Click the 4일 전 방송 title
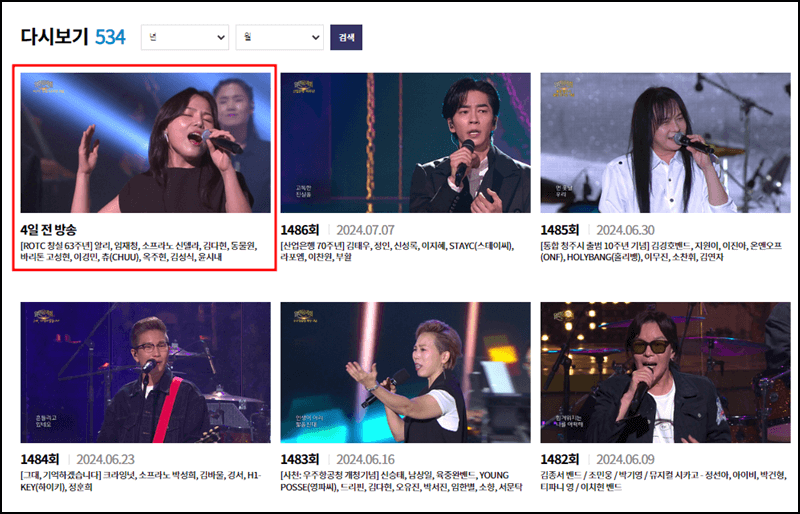 click(48, 230)
